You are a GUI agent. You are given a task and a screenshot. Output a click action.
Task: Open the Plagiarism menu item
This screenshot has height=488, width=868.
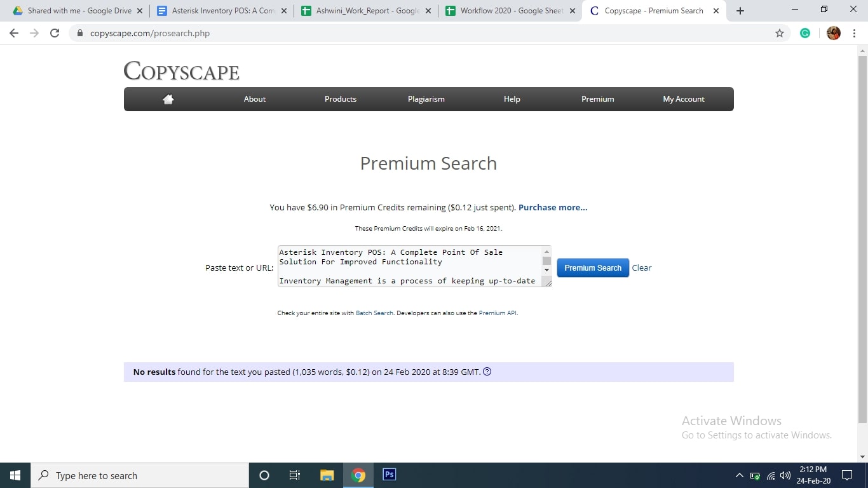pos(426,99)
